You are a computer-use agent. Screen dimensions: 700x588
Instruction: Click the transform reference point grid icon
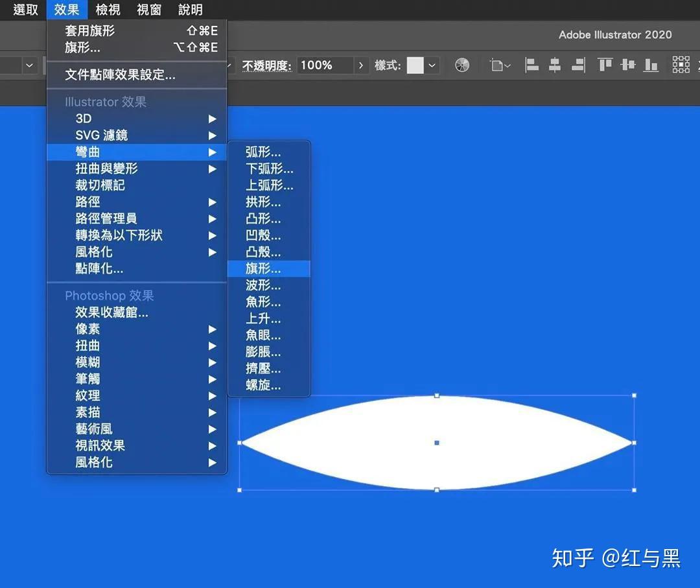681,65
